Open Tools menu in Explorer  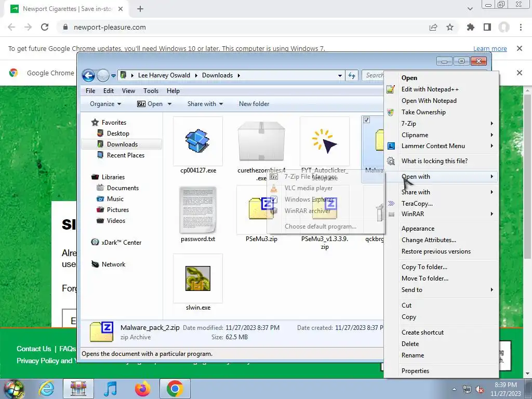tap(151, 91)
